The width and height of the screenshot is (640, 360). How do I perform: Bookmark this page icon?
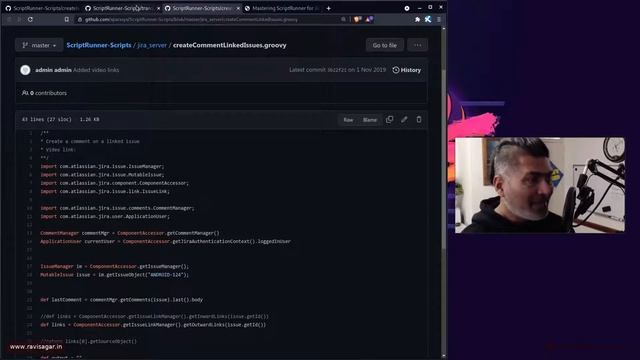click(67, 20)
